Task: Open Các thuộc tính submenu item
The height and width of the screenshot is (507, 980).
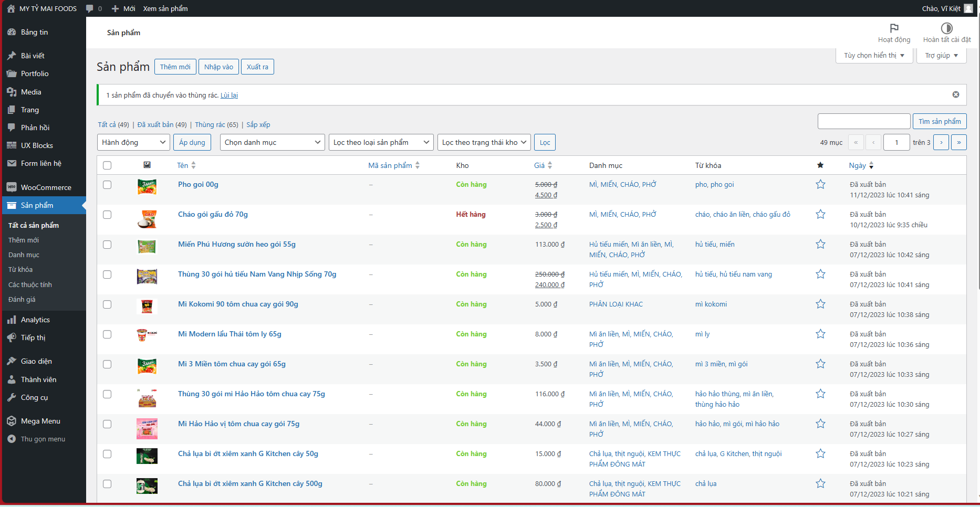Action: point(30,284)
